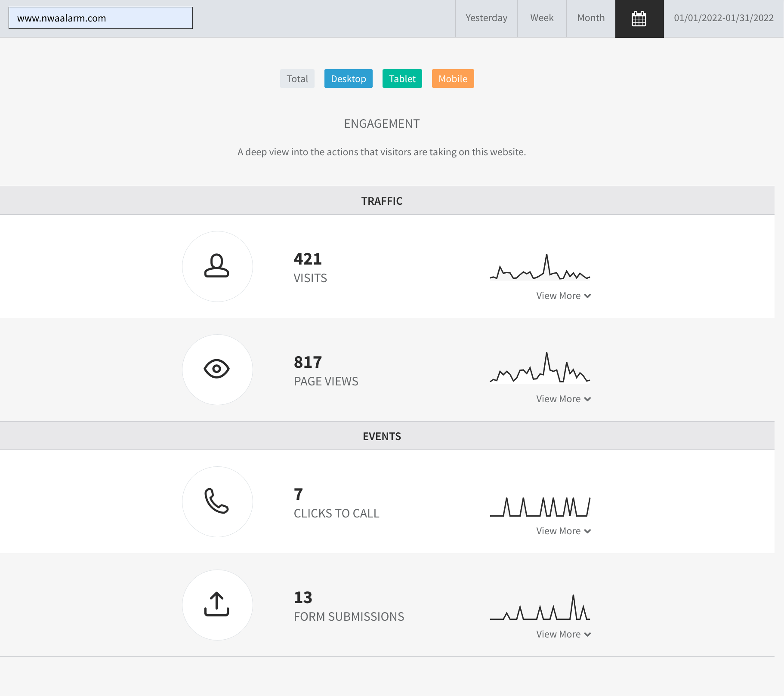This screenshot has height=696, width=784.
Task: Expand View More under Clicks to Call
Action: tap(564, 531)
